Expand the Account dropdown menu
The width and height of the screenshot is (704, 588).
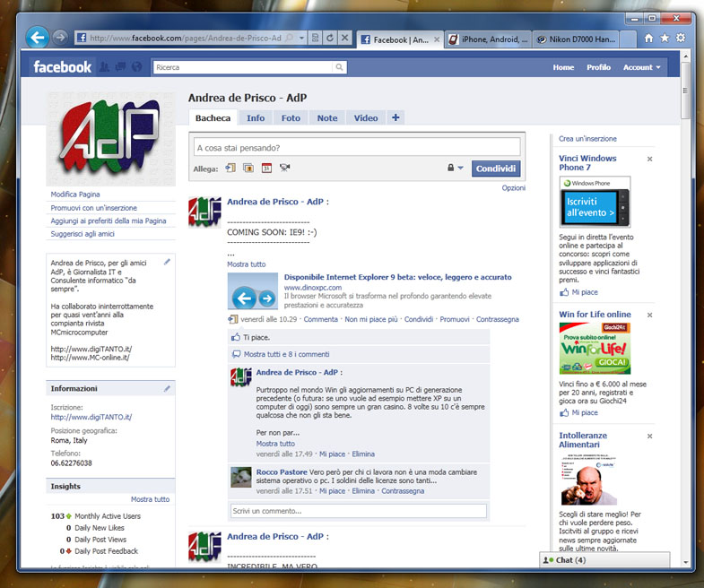point(641,67)
